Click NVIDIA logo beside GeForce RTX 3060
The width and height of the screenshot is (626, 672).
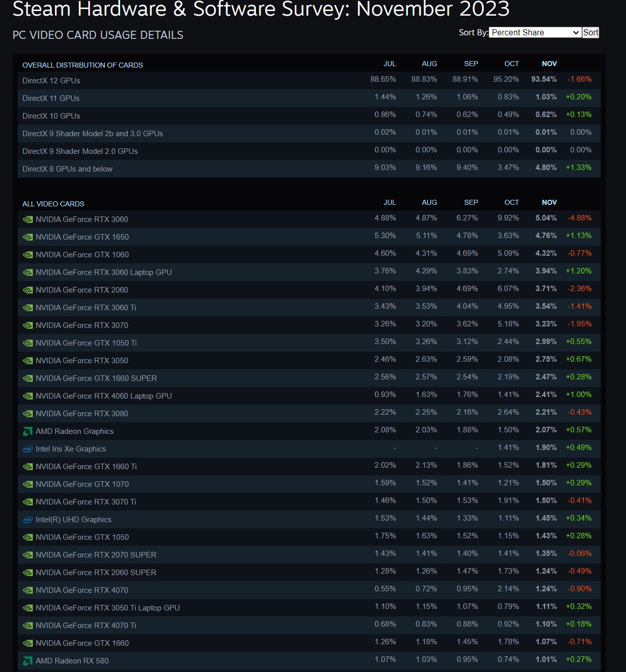(x=28, y=219)
